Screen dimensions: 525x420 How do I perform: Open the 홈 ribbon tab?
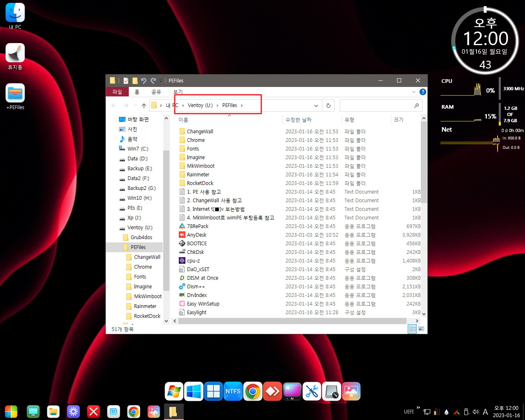137,92
